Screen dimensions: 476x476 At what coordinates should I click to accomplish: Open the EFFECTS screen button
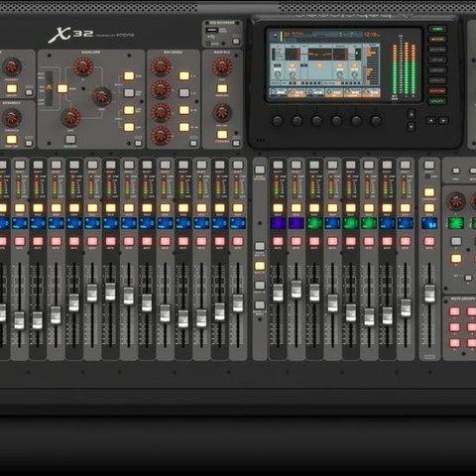click(437, 80)
